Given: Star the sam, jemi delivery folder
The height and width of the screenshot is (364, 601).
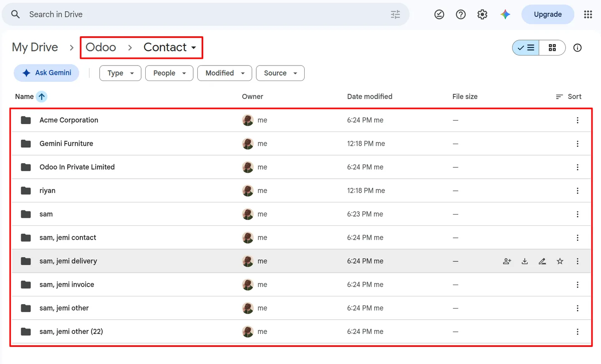Looking at the screenshot, I should click(x=560, y=261).
